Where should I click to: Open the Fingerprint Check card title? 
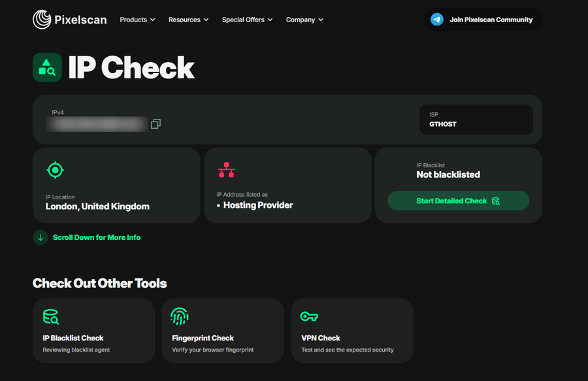coord(203,338)
